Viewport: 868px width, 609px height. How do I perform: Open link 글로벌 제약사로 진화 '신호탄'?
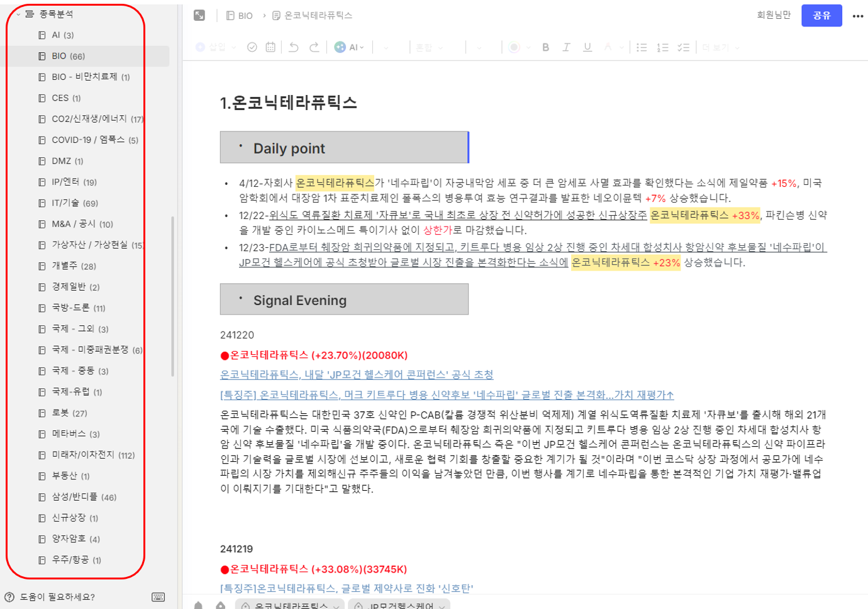point(347,588)
